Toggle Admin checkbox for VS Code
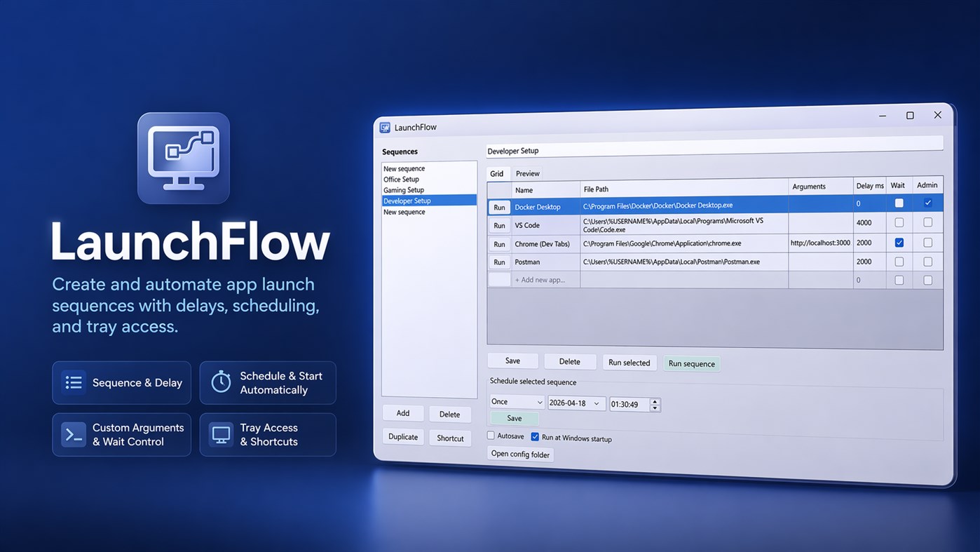Screen dimensions: 980x552 click(x=927, y=222)
